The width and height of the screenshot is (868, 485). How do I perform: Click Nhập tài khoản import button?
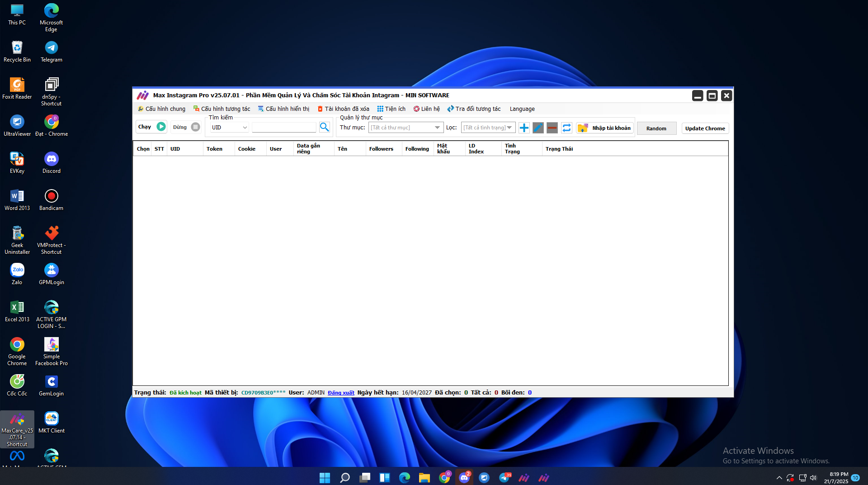click(x=604, y=128)
